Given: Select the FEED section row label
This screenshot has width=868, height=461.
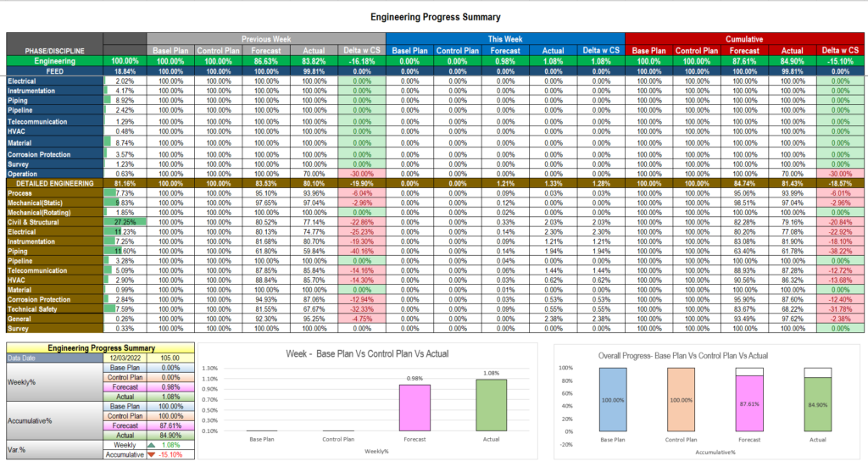Looking at the screenshot, I should point(54,71).
